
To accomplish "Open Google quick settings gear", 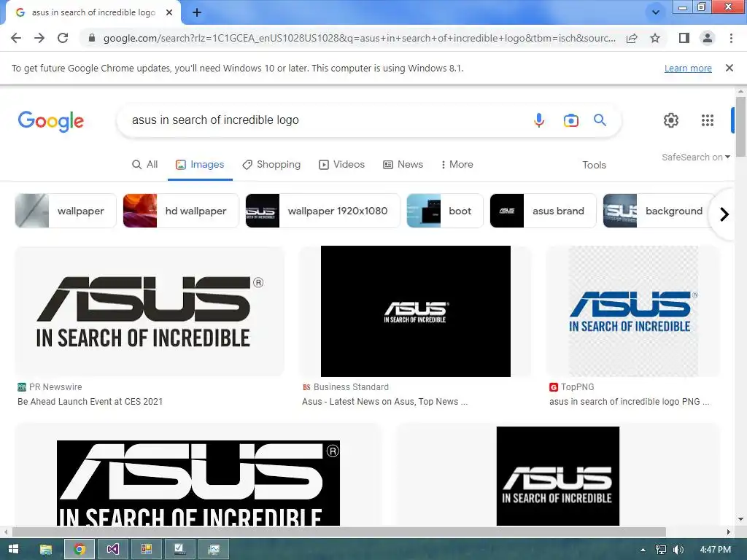I will [x=671, y=120].
